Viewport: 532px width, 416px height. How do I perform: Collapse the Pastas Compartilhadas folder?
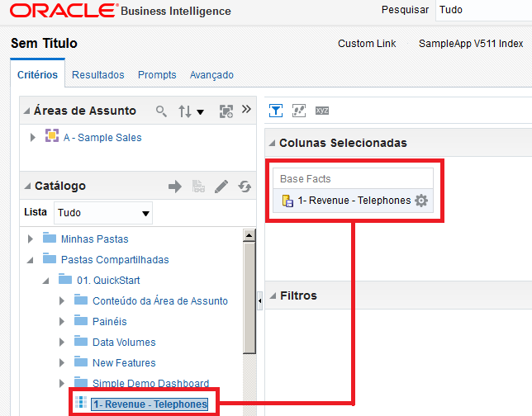click(x=31, y=260)
